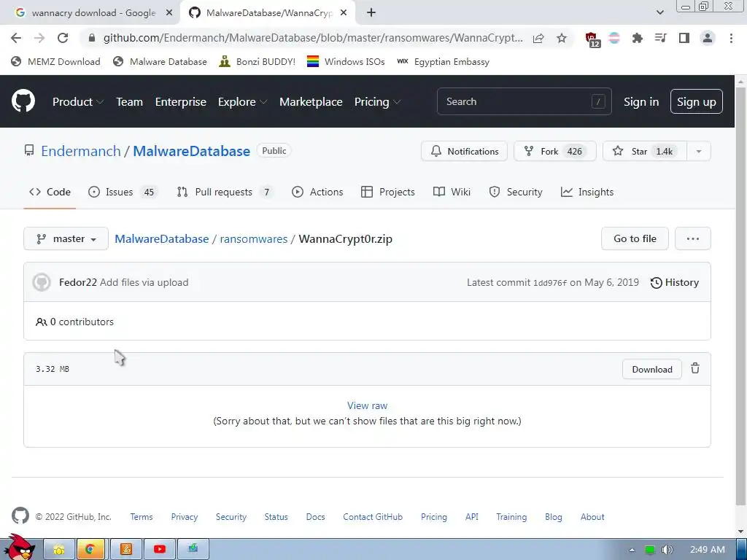The height and width of the screenshot is (560, 747).
Task: Click the Team header link
Action: point(130,102)
